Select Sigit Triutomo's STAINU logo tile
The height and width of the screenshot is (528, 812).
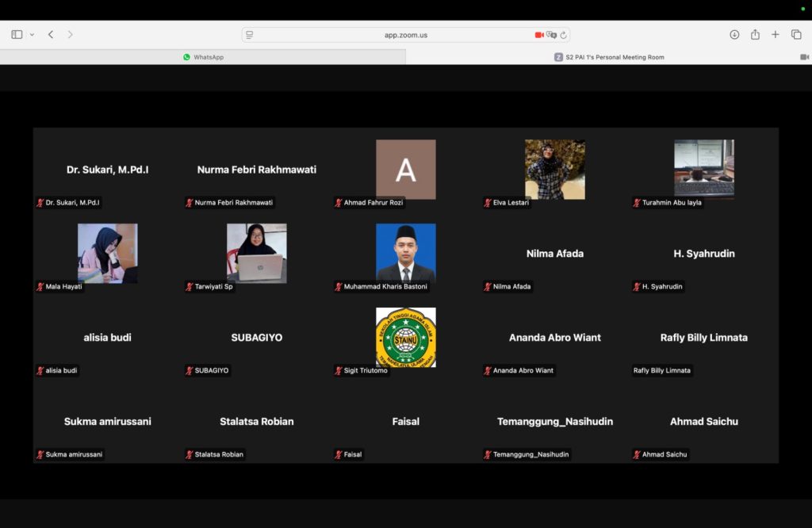[405, 337]
